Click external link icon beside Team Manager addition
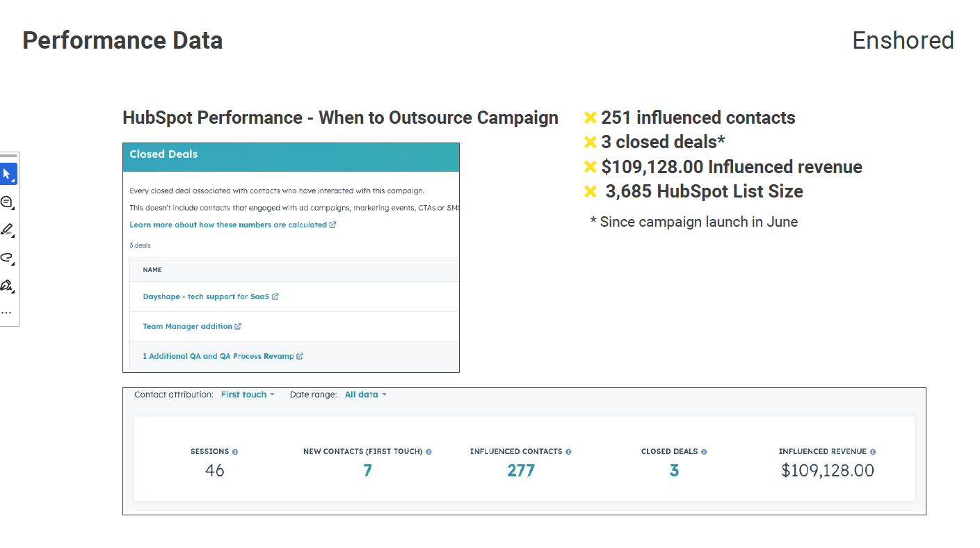Screen dimensions: 980x548 point(239,326)
